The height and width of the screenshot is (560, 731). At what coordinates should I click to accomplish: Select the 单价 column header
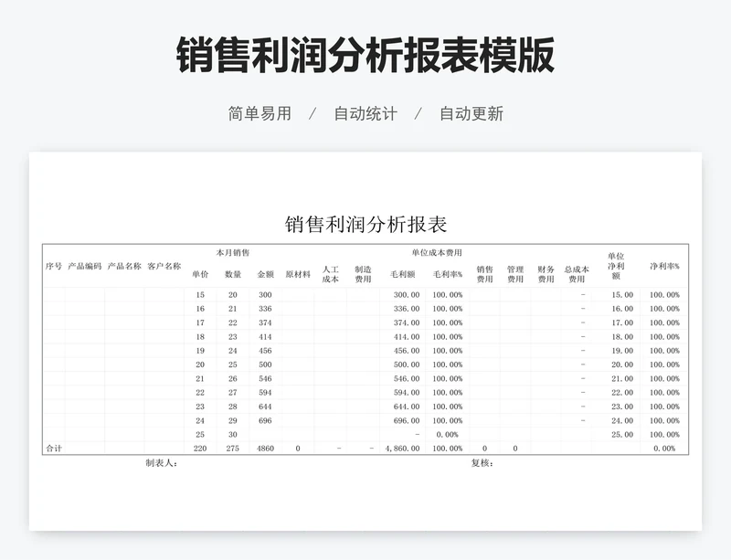tap(200, 274)
